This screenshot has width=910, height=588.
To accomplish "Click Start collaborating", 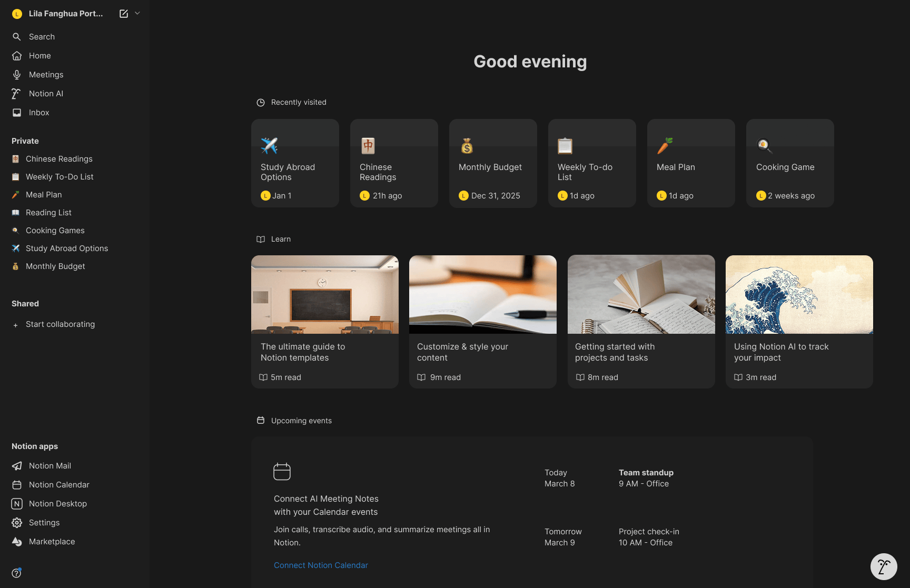I will 61,324.
